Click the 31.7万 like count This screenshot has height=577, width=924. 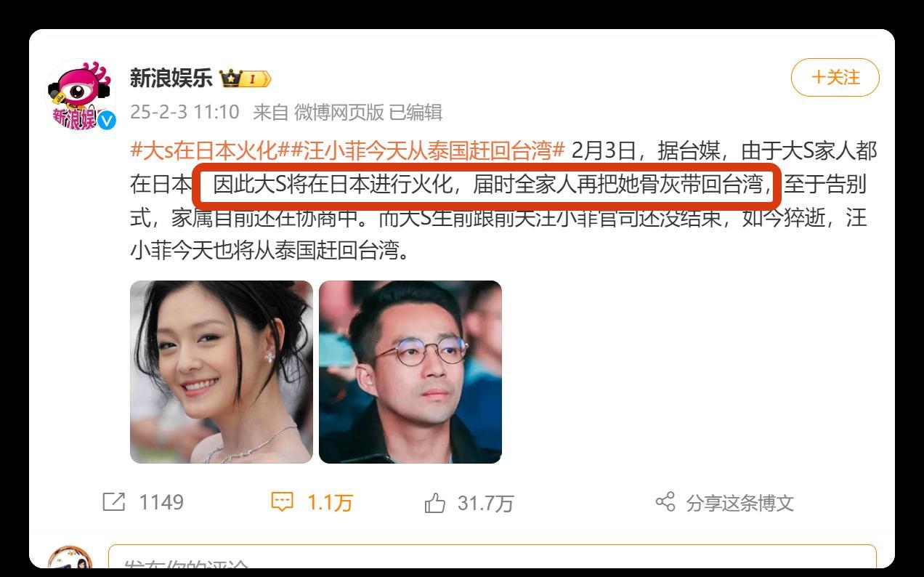(x=485, y=503)
